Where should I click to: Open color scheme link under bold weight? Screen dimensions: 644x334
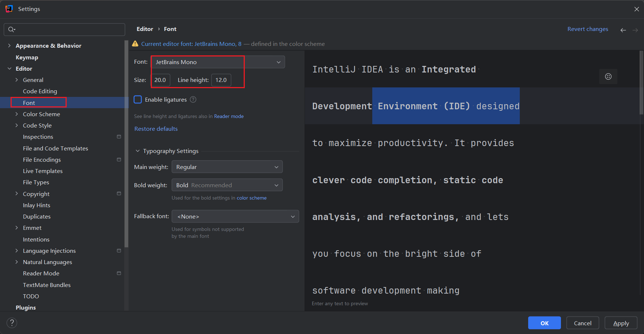(x=252, y=198)
